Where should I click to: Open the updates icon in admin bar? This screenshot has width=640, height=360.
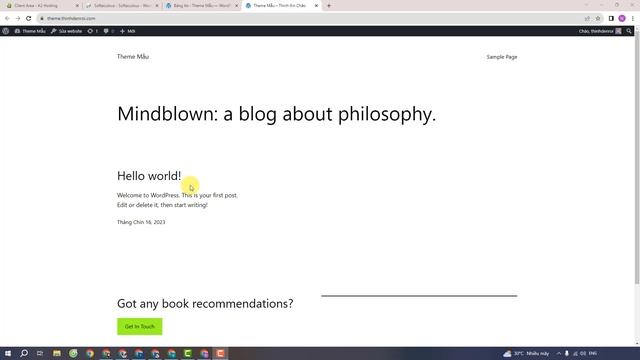click(92, 31)
